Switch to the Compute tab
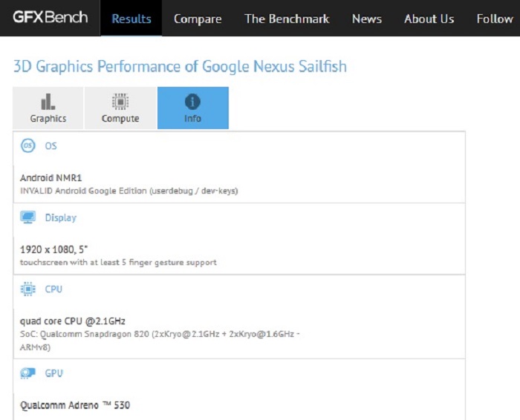The height and width of the screenshot is (420, 520). point(120,108)
